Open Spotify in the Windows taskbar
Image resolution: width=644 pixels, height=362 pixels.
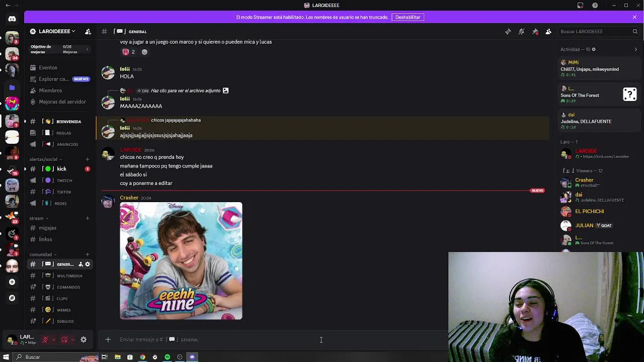pos(168,357)
